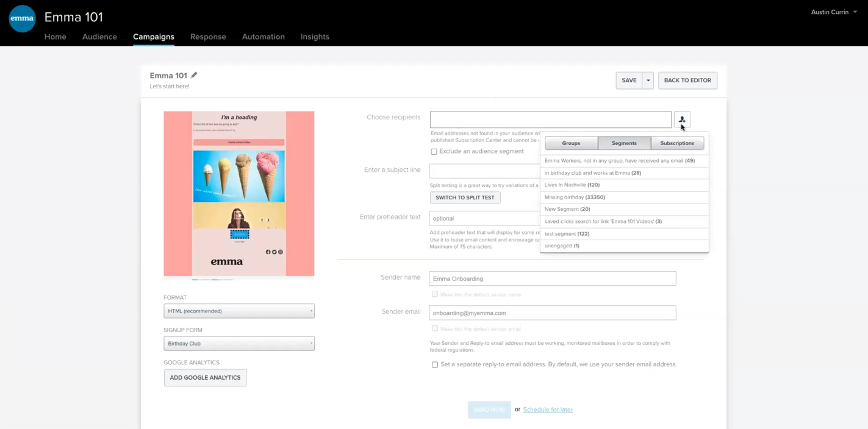
Task: Pick 'test segment (122)'
Action: click(x=624, y=233)
